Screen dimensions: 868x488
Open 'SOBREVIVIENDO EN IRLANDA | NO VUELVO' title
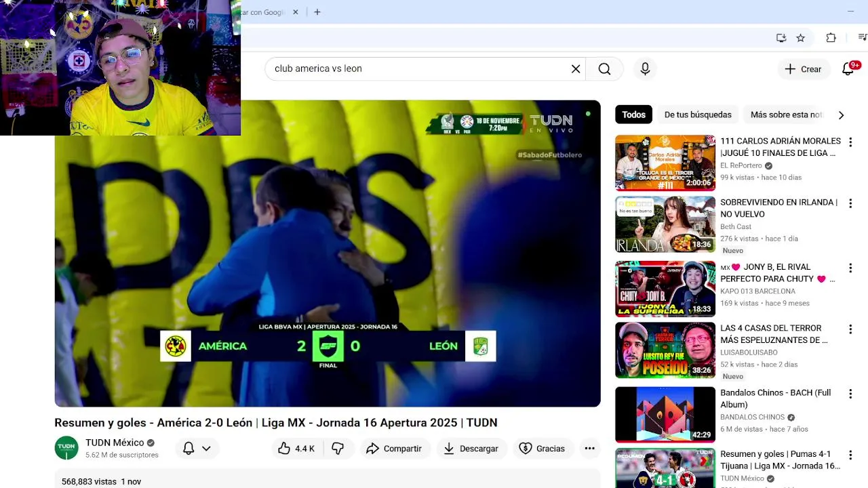click(x=778, y=208)
